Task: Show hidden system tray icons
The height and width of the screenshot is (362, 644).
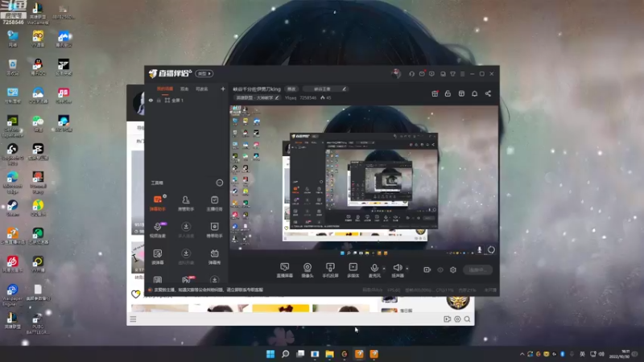Action: (x=522, y=354)
